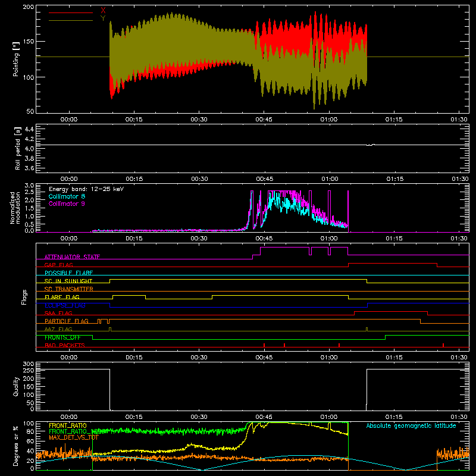Click the FLARE_FLAG label
The height and width of the screenshot is (476, 476).
click(62, 297)
